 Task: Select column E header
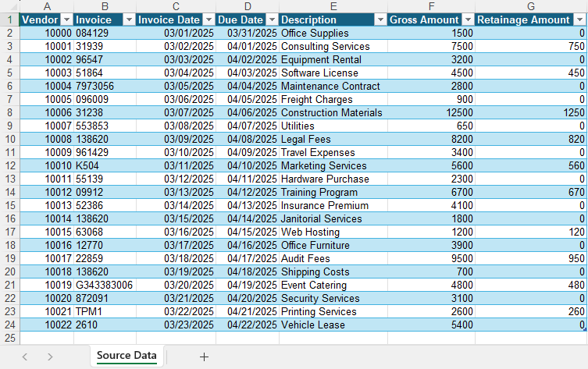click(333, 6)
